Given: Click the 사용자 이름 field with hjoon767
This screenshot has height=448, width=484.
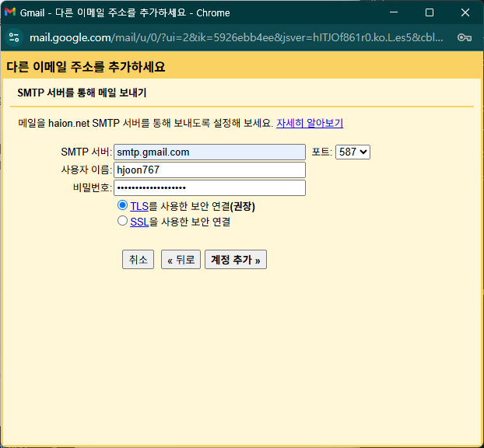Looking at the screenshot, I should click(x=209, y=170).
